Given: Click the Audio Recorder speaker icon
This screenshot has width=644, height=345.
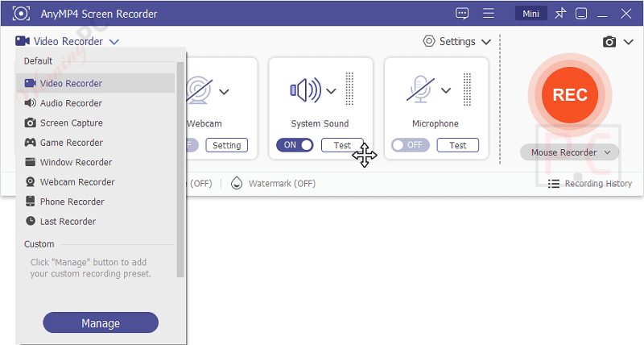Looking at the screenshot, I should pos(30,103).
